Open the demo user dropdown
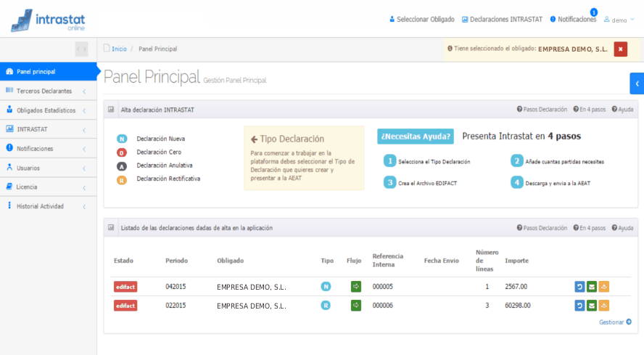This screenshot has height=355, width=644. [619, 20]
